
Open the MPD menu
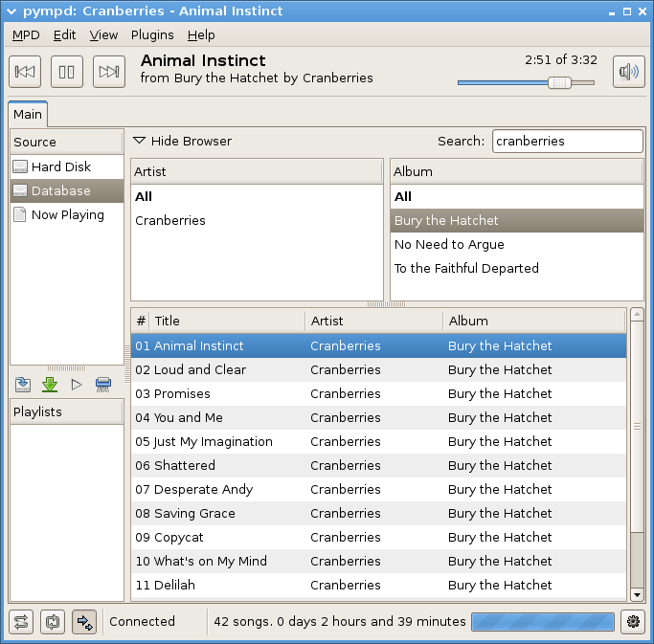coord(26,35)
